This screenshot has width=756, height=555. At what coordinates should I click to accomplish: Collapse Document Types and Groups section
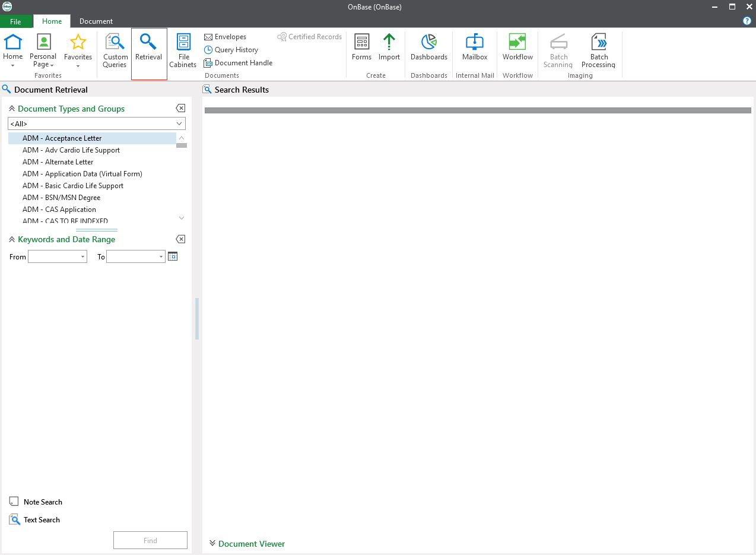pos(12,109)
